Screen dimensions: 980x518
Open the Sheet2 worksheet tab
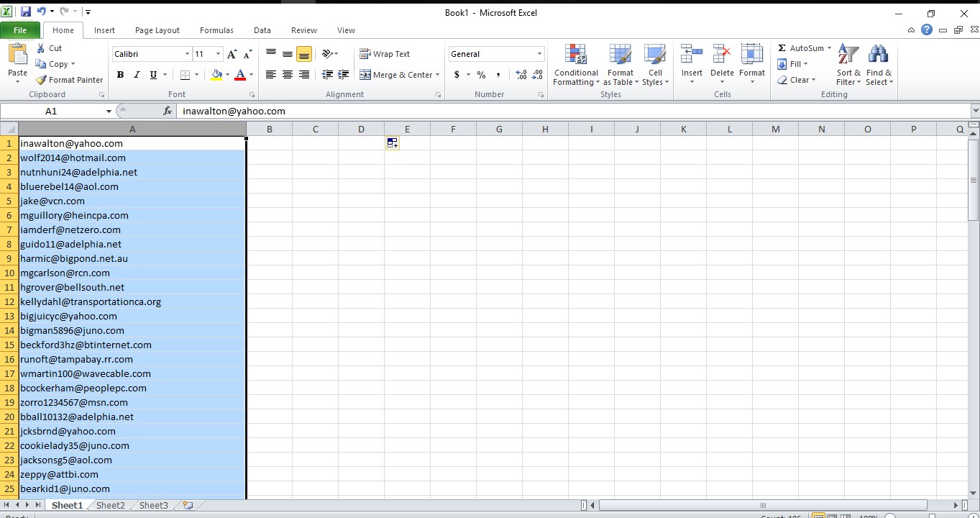click(110, 505)
